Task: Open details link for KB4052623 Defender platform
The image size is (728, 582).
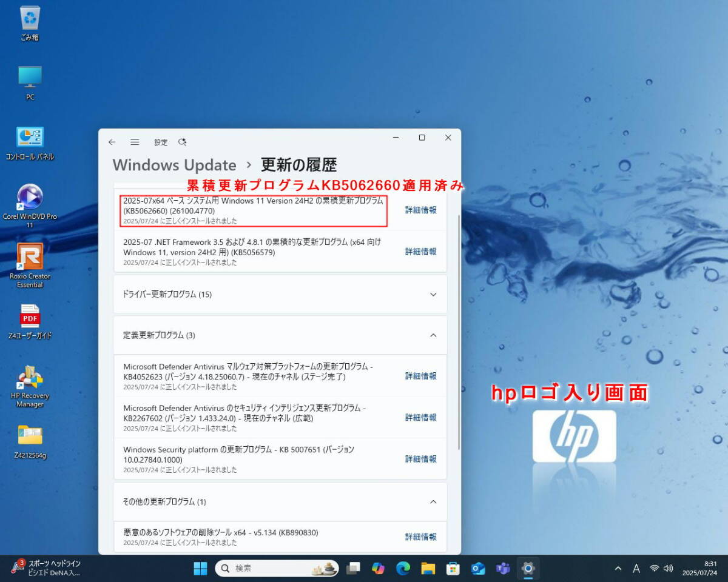Action: 421,376
